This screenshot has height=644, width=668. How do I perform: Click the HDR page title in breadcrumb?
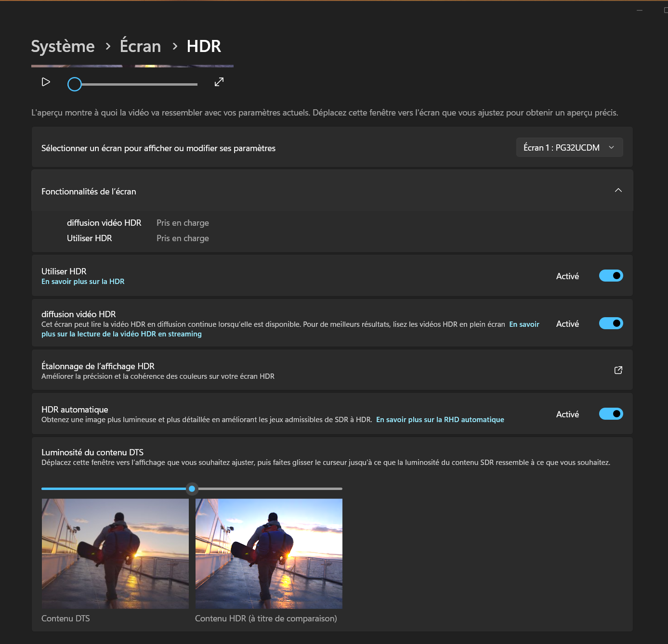[x=204, y=46]
